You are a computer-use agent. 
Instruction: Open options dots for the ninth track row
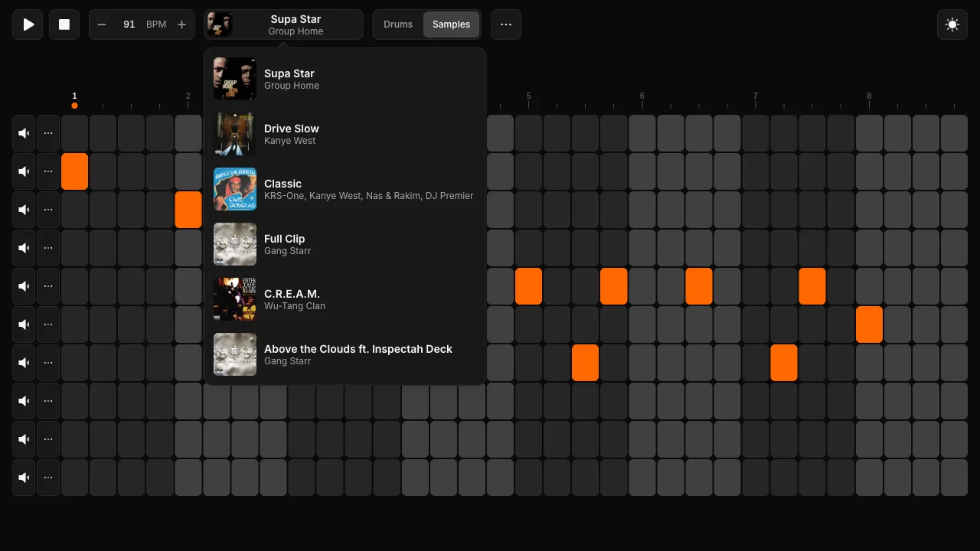coord(48,439)
